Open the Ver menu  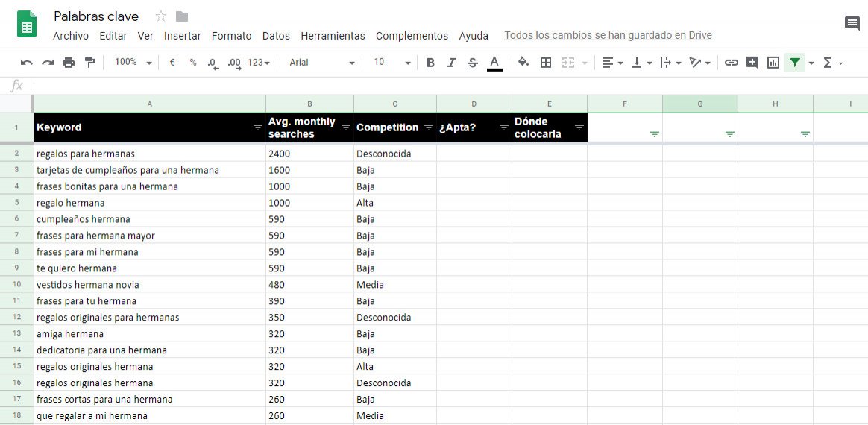coord(145,36)
